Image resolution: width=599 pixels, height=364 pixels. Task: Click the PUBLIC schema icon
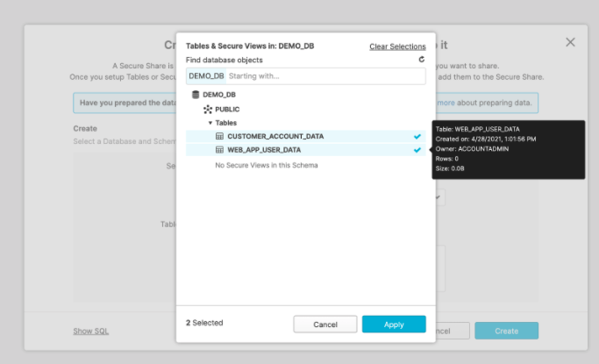coord(208,110)
